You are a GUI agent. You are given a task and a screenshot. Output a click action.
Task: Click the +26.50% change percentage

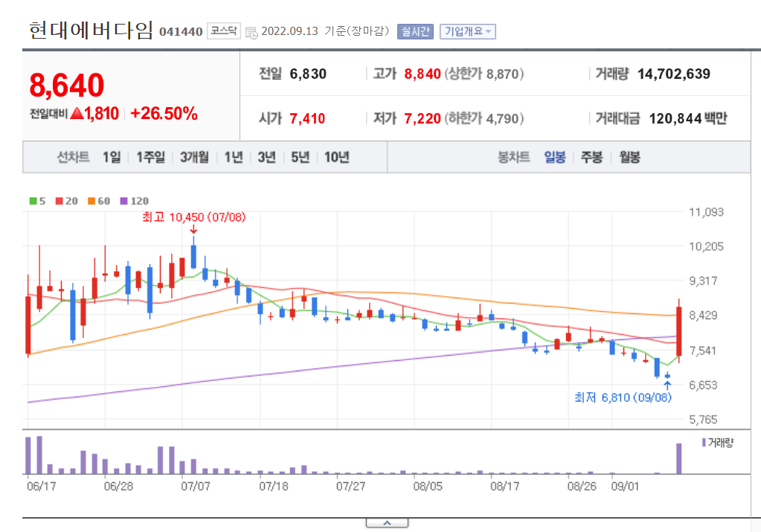click(164, 114)
